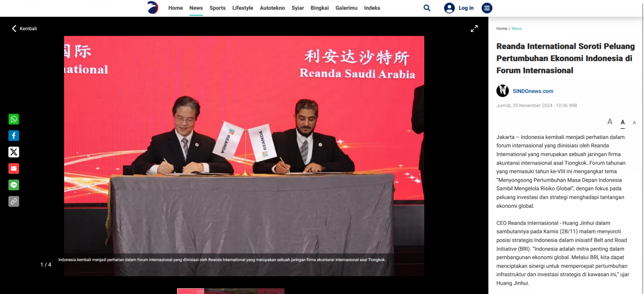Open the Autotekno menu item
This screenshot has height=294, width=644.
(x=272, y=8)
